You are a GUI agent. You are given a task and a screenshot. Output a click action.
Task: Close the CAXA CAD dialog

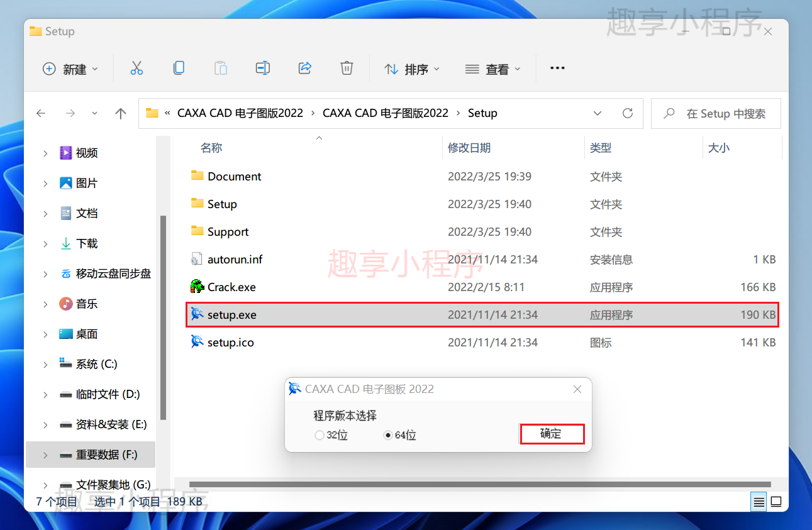pyautogui.click(x=577, y=389)
